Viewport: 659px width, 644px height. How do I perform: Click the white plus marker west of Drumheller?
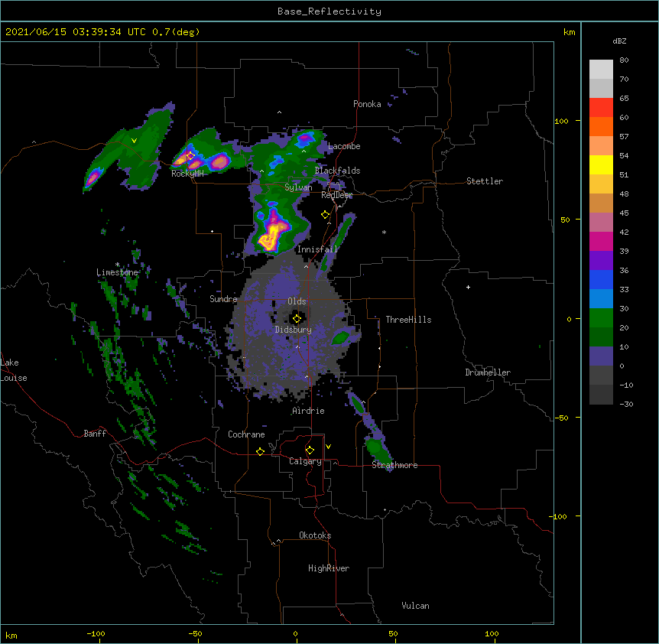pos(468,287)
